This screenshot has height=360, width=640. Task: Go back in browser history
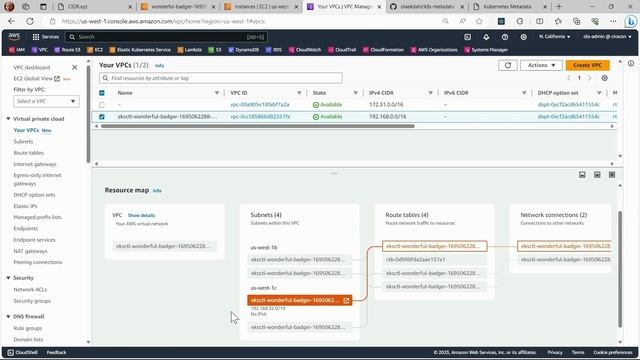click(11, 21)
